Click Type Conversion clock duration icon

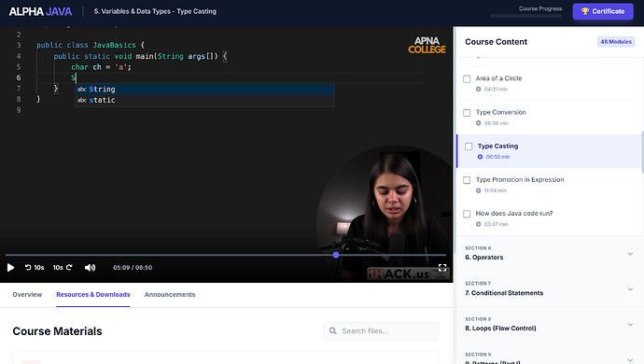click(478, 123)
